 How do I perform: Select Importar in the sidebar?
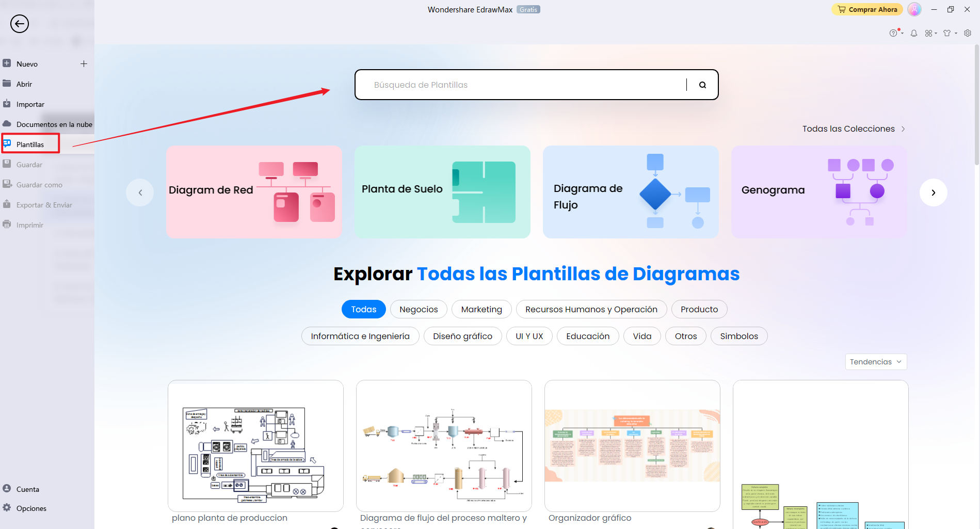coord(31,104)
